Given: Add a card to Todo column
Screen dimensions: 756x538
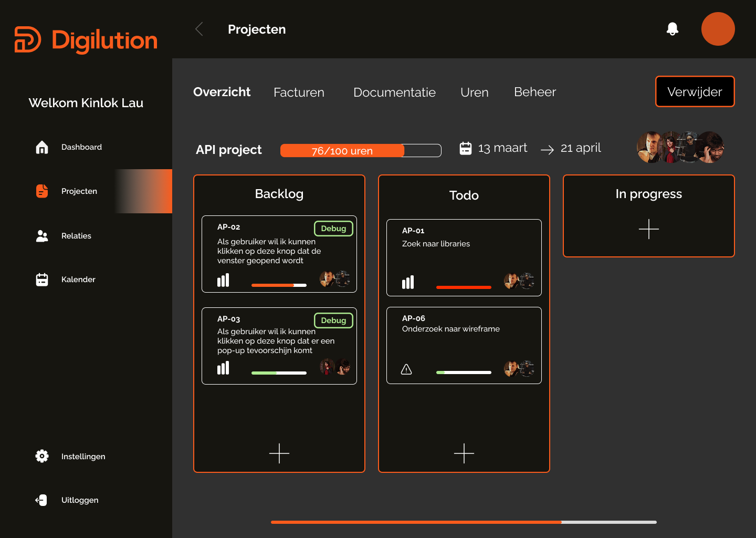Looking at the screenshot, I should pos(464,453).
